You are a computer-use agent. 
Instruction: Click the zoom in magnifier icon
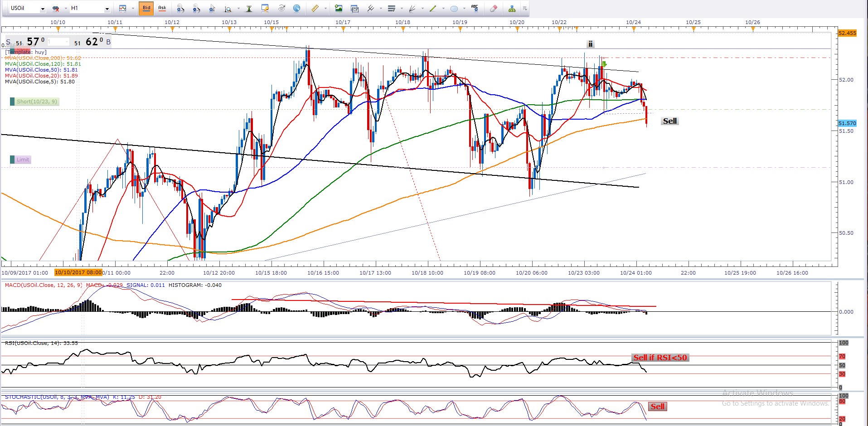[180, 8]
